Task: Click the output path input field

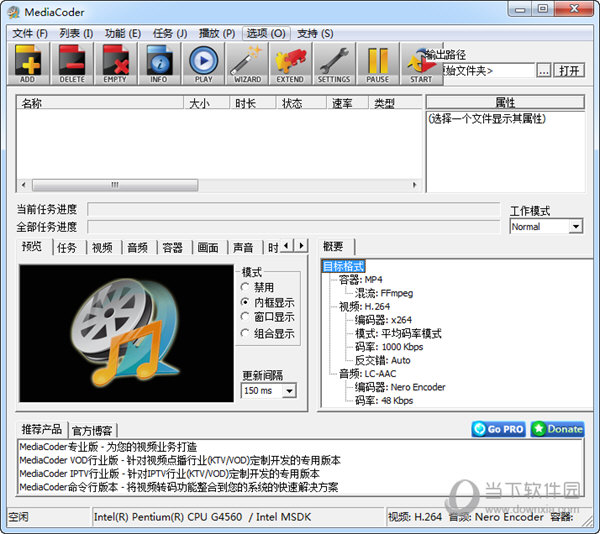Action: 488,71
